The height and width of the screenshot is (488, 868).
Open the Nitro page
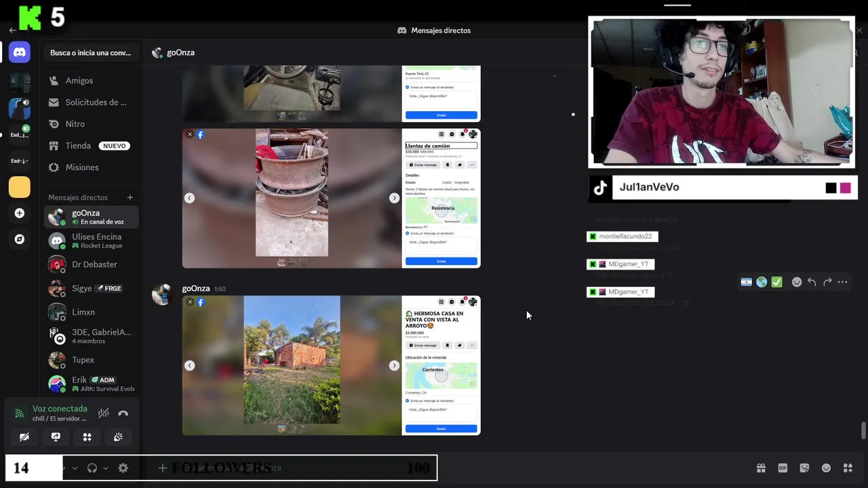click(91, 124)
